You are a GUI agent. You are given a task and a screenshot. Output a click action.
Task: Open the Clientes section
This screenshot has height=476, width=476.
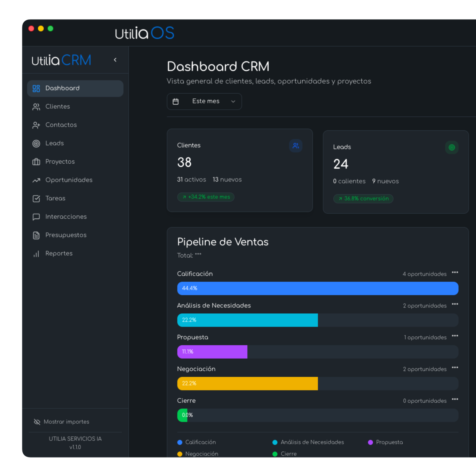click(x=58, y=107)
